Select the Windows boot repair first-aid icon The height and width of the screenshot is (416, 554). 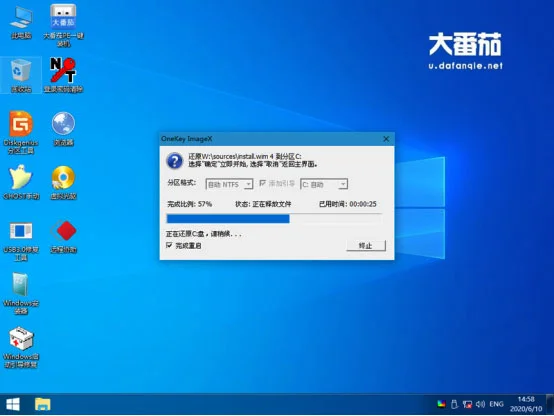[x=21, y=347]
